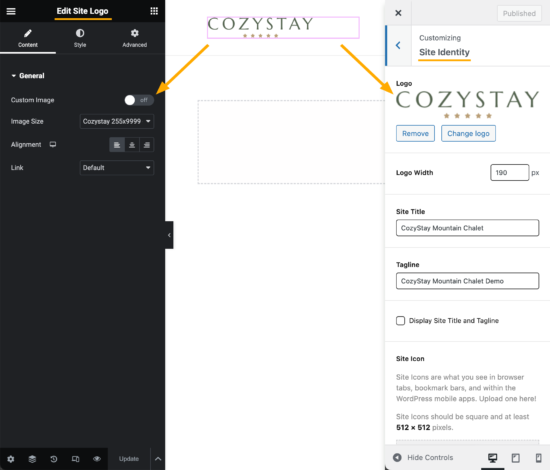Image resolution: width=550 pixels, height=470 pixels.
Task: Open the Link dropdown
Action: 117,168
